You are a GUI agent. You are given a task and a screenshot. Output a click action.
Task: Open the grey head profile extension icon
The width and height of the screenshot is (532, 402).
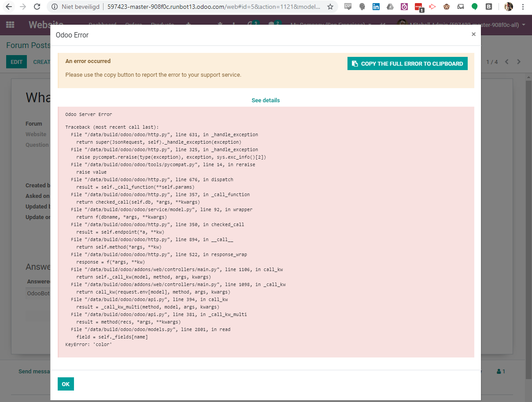[x=362, y=7]
